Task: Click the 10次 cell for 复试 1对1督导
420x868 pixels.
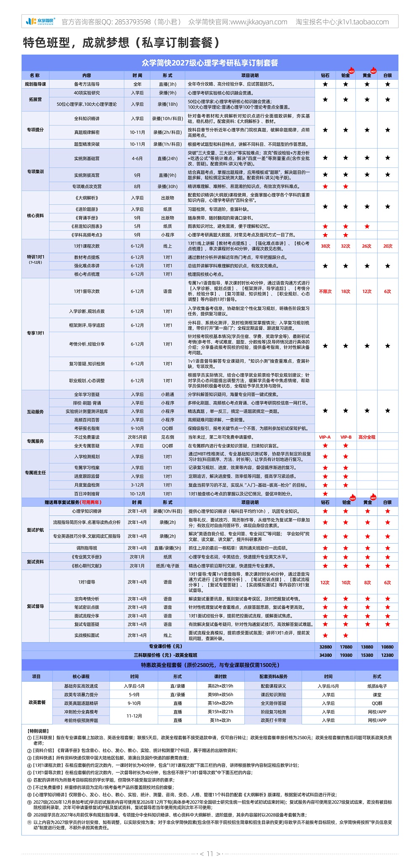Action: point(346,582)
